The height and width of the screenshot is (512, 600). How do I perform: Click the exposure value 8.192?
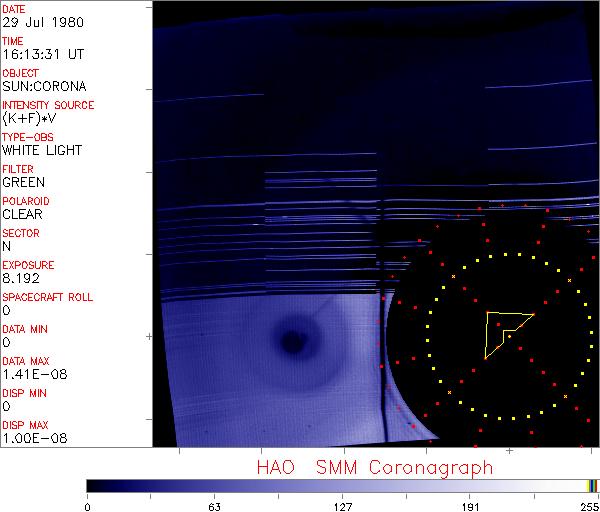[22, 278]
